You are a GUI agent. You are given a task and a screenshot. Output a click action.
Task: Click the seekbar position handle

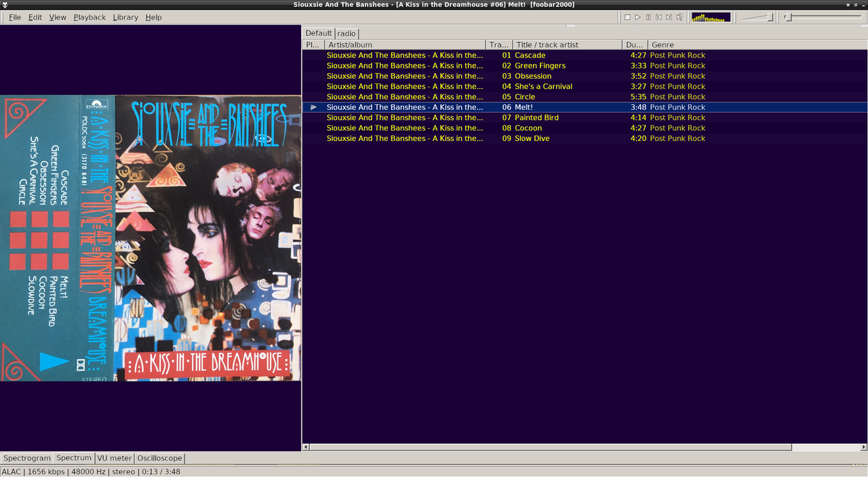(788, 17)
